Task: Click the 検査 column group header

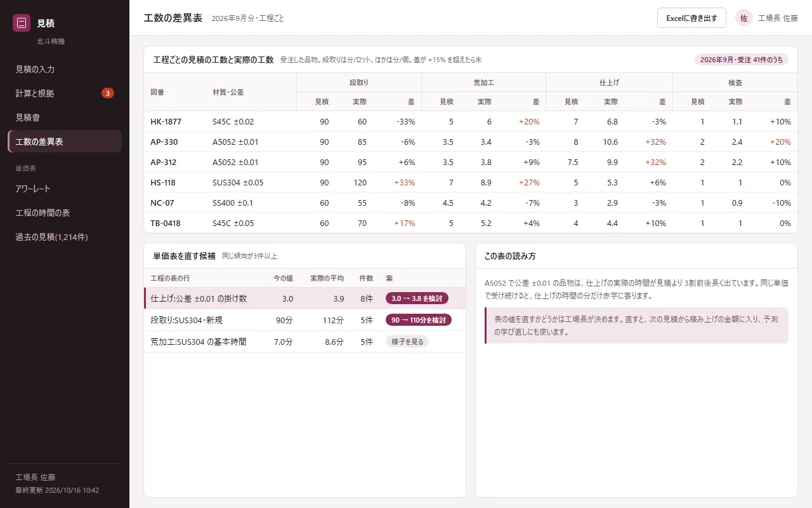Action: coord(735,83)
